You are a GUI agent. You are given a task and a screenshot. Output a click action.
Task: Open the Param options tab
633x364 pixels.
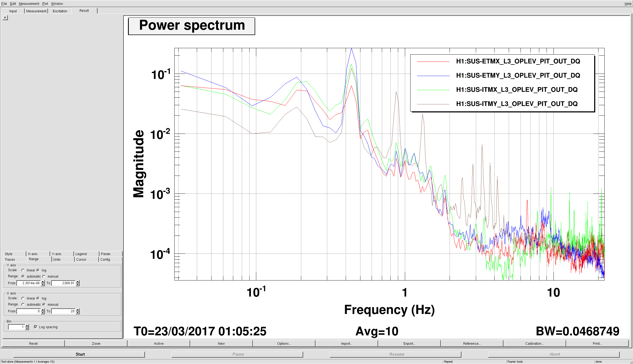pyautogui.click(x=111, y=254)
